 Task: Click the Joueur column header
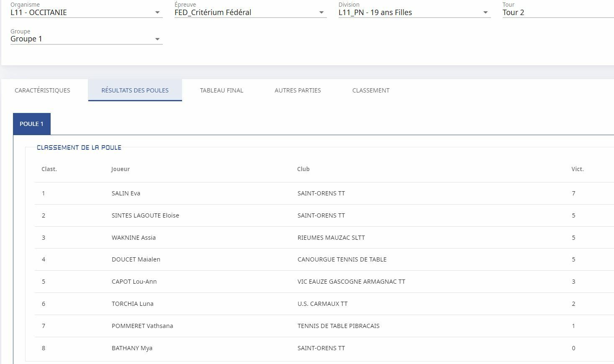[121, 169]
